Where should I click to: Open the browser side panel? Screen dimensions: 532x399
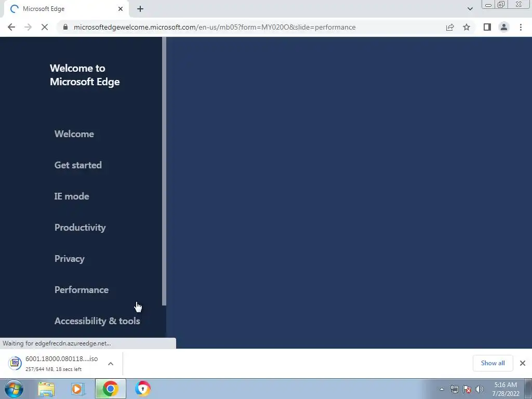(x=487, y=27)
